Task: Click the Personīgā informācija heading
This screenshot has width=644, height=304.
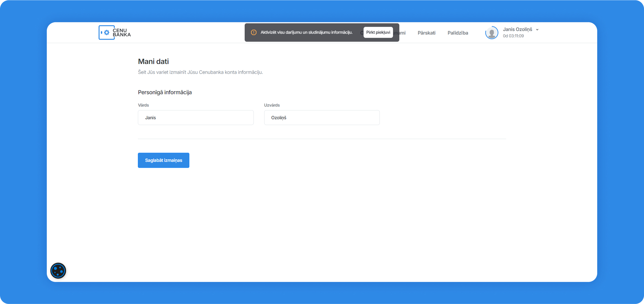Action: click(165, 92)
